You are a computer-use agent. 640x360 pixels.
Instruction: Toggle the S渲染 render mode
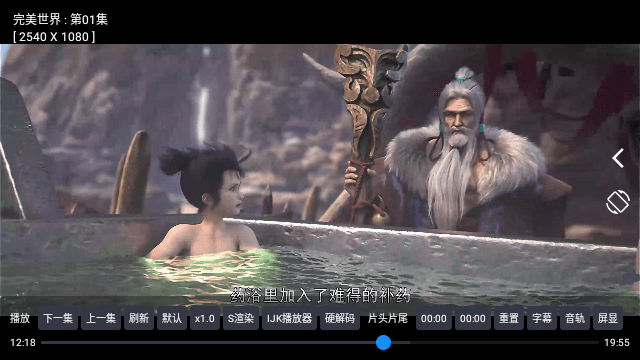pos(240,318)
